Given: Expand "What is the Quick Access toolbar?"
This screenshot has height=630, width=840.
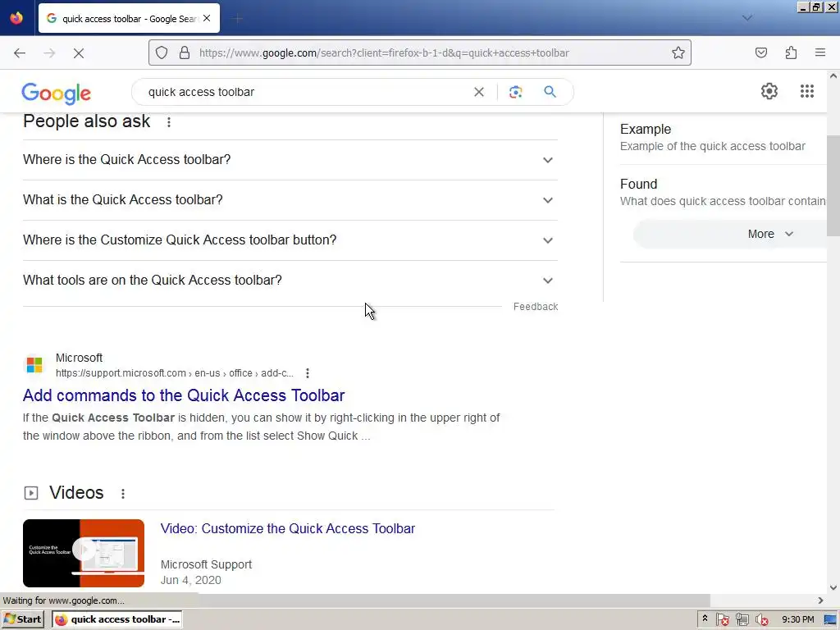Looking at the screenshot, I should point(290,200).
